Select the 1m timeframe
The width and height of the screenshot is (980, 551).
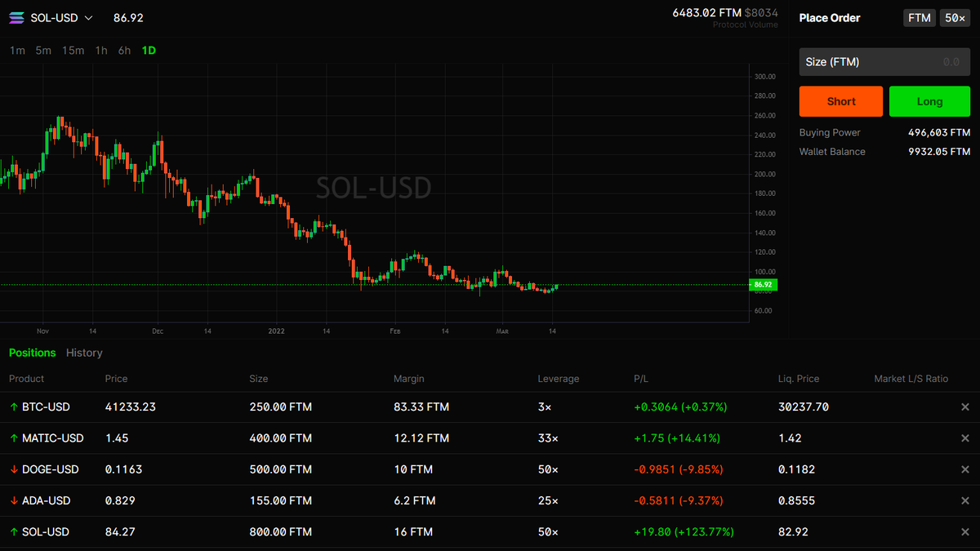(x=17, y=51)
